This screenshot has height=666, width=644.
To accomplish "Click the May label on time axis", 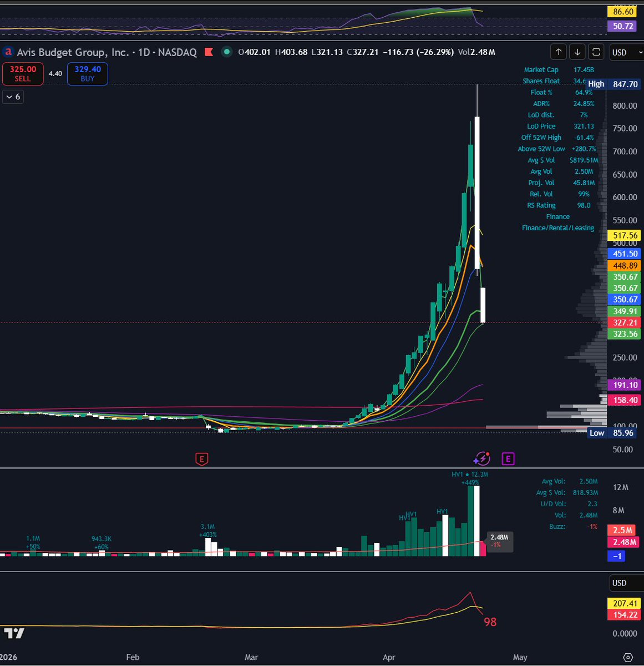I will pos(520,657).
